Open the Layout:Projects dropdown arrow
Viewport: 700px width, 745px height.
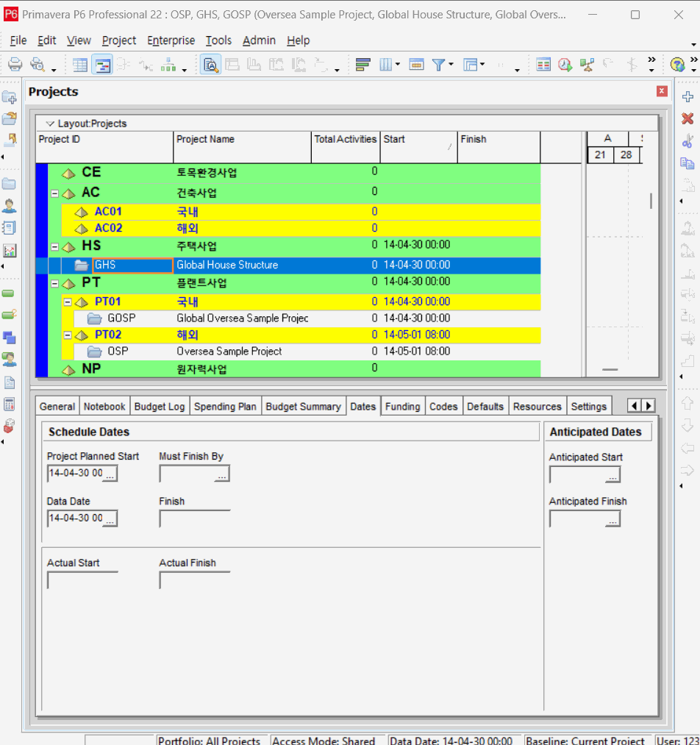[x=50, y=124]
